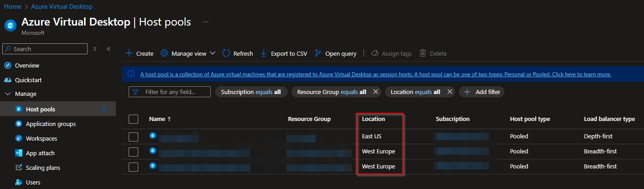644x189 pixels.
Task: Click the info icon in the banner
Action: 131,74
